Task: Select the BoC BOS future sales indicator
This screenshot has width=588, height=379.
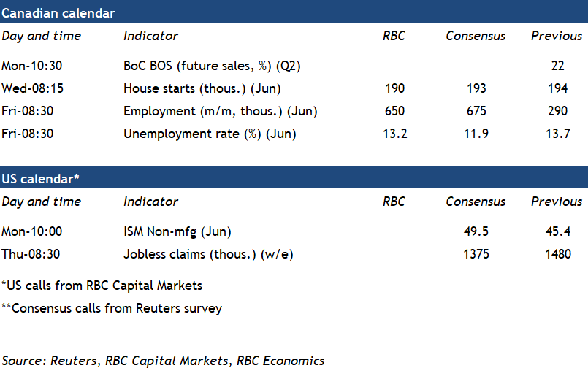Action: point(212,66)
